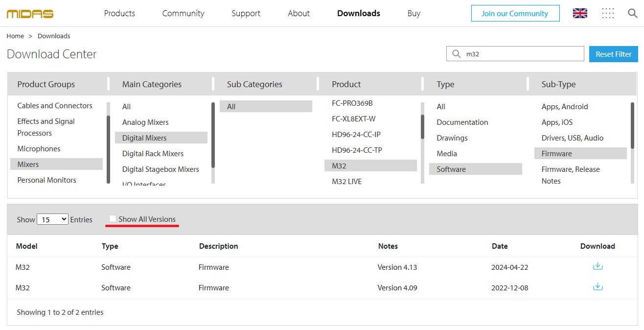Select Firmware sub-type
This screenshot has height=330, width=644.
[580, 153]
